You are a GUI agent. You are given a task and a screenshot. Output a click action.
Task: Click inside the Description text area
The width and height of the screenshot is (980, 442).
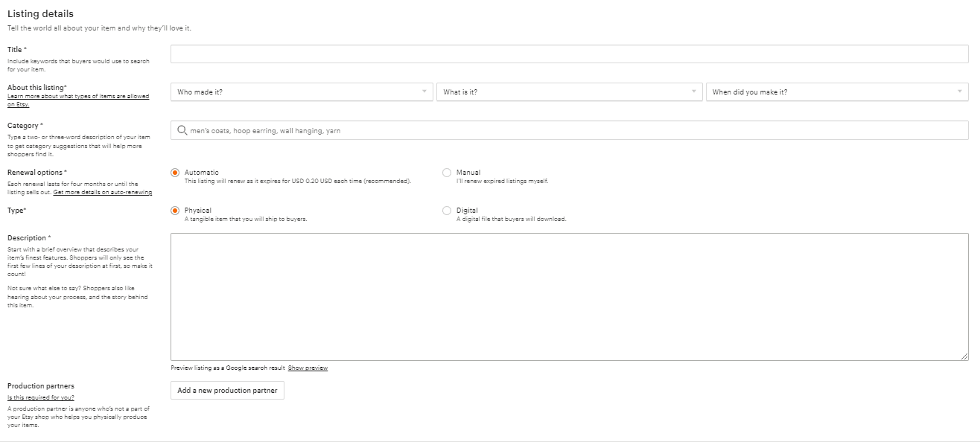click(x=569, y=296)
